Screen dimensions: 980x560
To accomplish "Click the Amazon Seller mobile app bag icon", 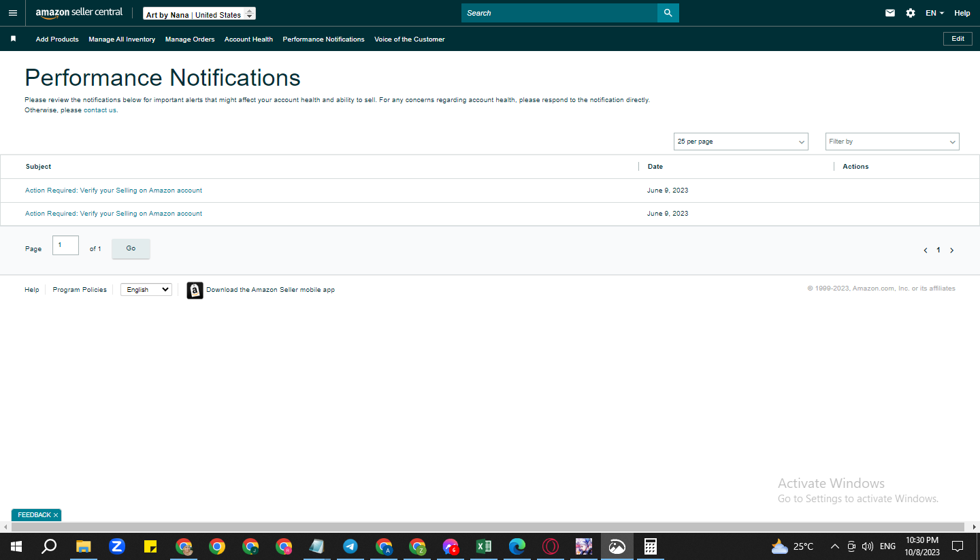I will point(195,291).
